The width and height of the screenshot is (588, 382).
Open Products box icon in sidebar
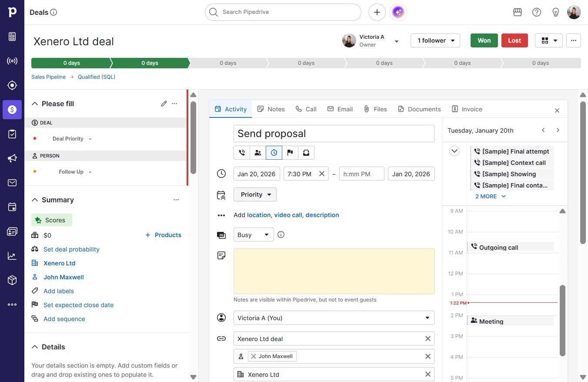click(12, 280)
